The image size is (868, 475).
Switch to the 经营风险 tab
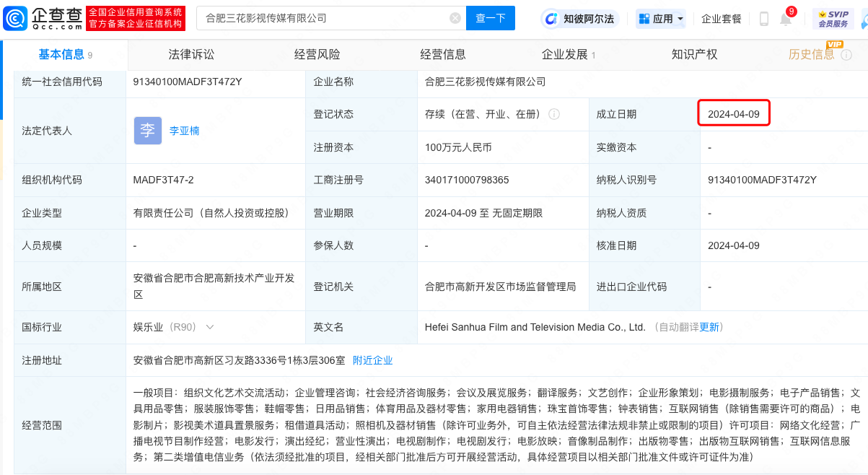click(317, 54)
